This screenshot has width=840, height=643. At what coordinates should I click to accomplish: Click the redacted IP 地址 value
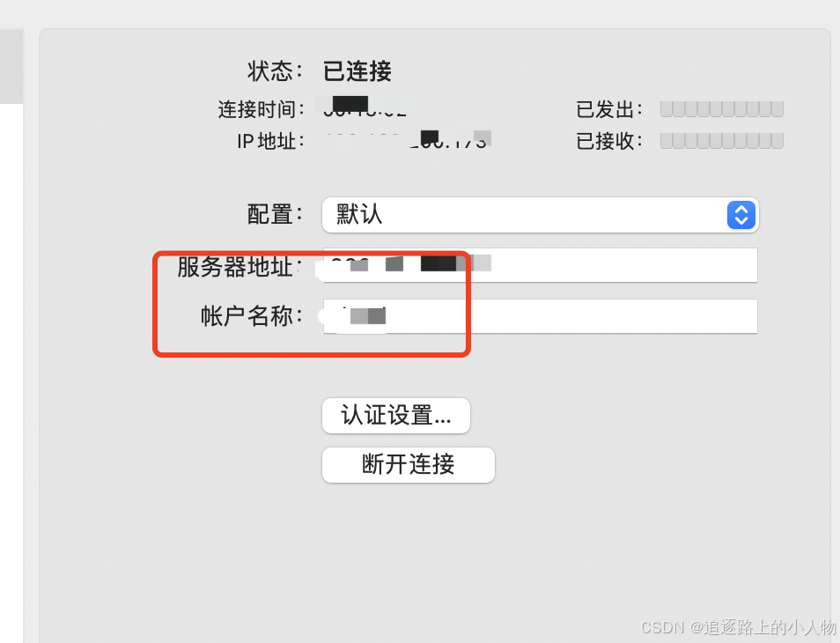click(407, 140)
